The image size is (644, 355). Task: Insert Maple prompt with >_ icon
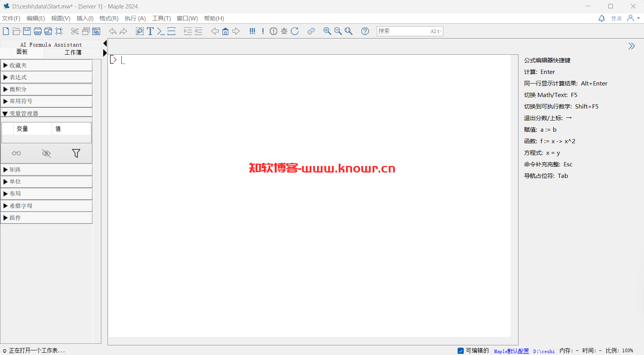click(x=161, y=31)
